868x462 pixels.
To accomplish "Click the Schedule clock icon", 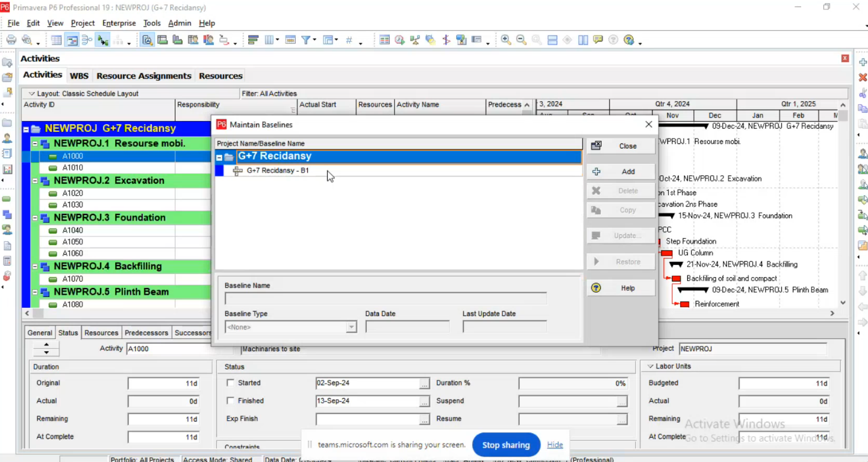I will coord(400,40).
